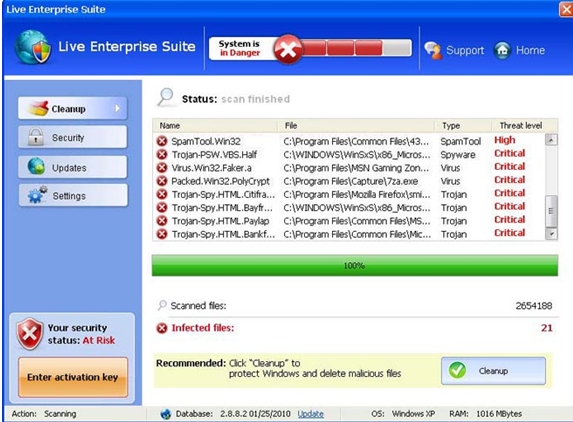The height and width of the screenshot is (422, 573).
Task: Click the Enter activation key button
Action: tap(73, 377)
